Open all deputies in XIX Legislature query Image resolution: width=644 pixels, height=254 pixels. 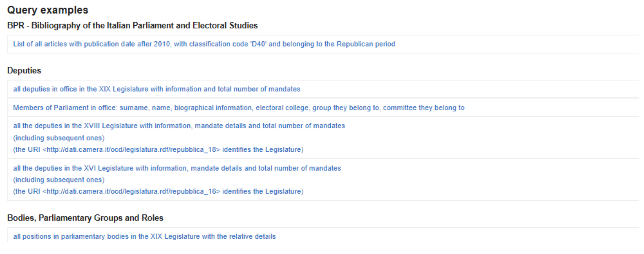coord(157,89)
